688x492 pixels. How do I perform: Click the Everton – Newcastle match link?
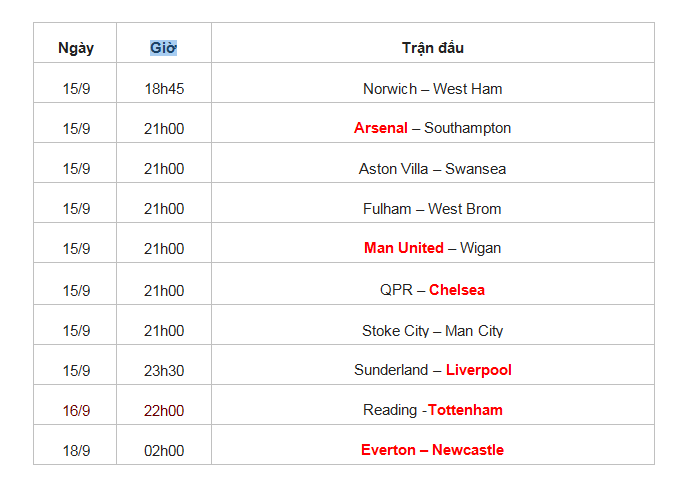click(432, 450)
